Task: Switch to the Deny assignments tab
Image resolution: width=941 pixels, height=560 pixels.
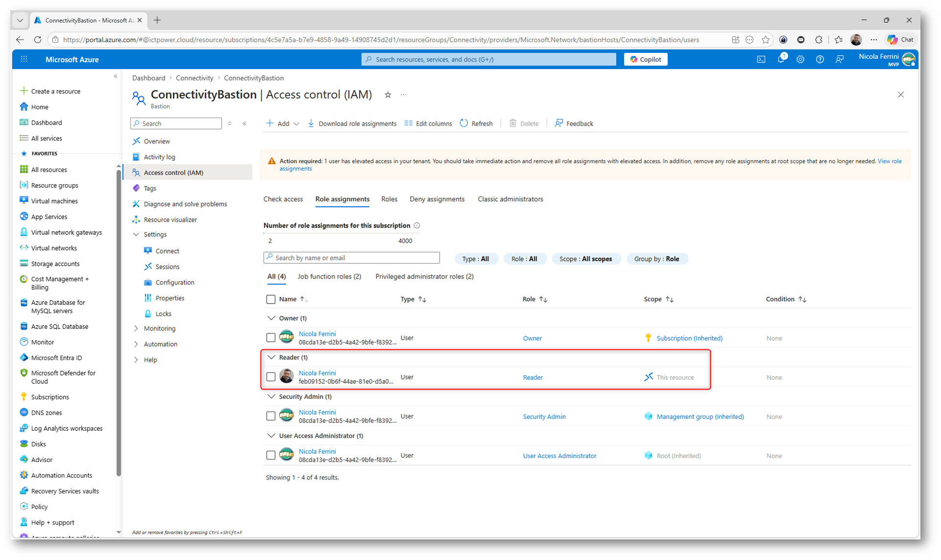Action: click(x=437, y=199)
